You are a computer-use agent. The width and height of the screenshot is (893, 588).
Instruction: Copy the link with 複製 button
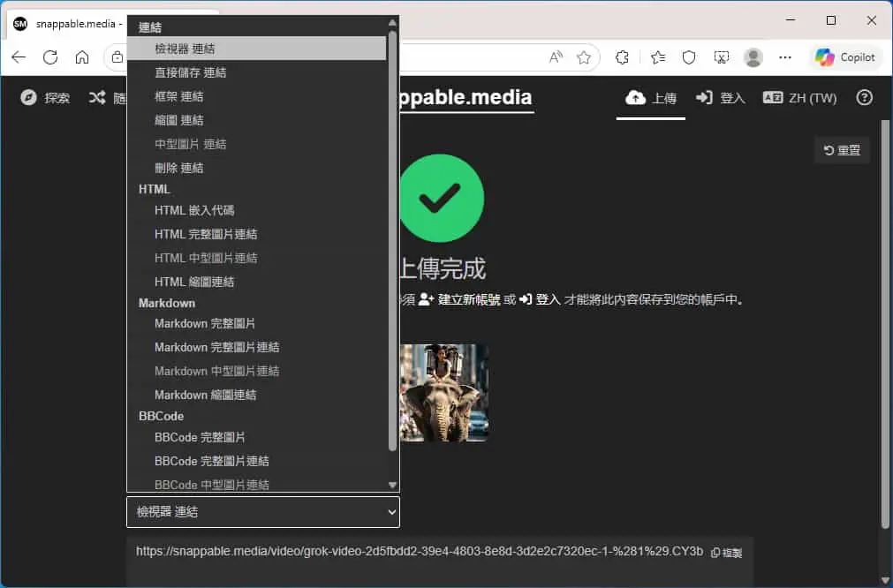pyautogui.click(x=726, y=552)
